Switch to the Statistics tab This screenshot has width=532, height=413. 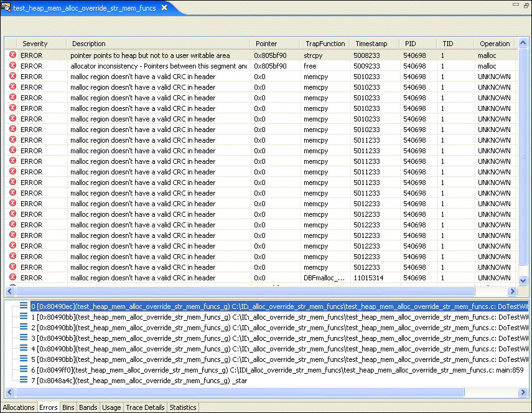click(183, 407)
